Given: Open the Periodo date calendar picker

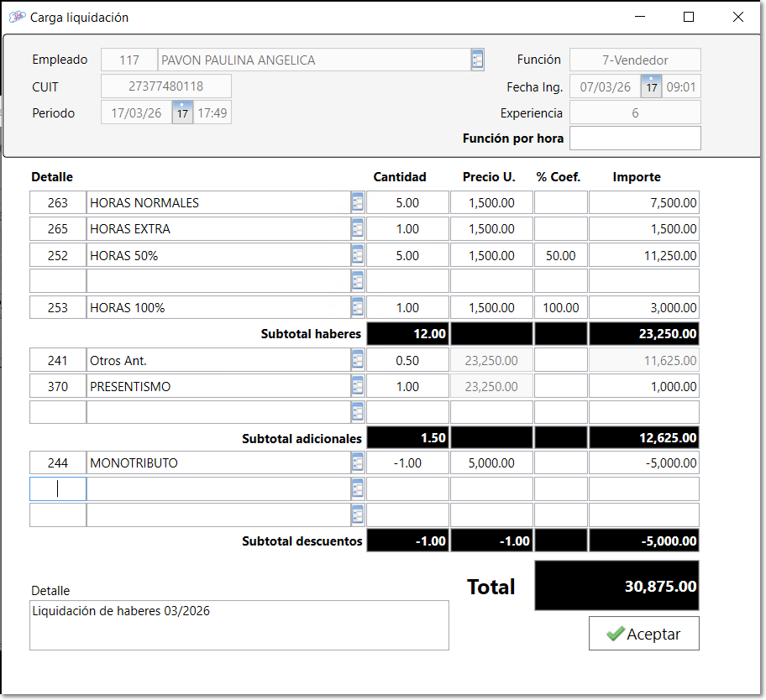Looking at the screenshot, I should (x=182, y=112).
